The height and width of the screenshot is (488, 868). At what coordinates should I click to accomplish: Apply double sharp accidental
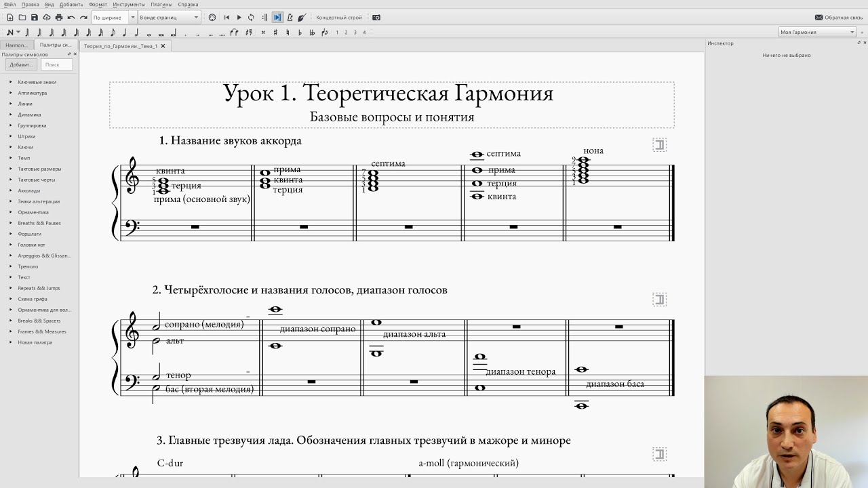pyautogui.click(x=263, y=32)
